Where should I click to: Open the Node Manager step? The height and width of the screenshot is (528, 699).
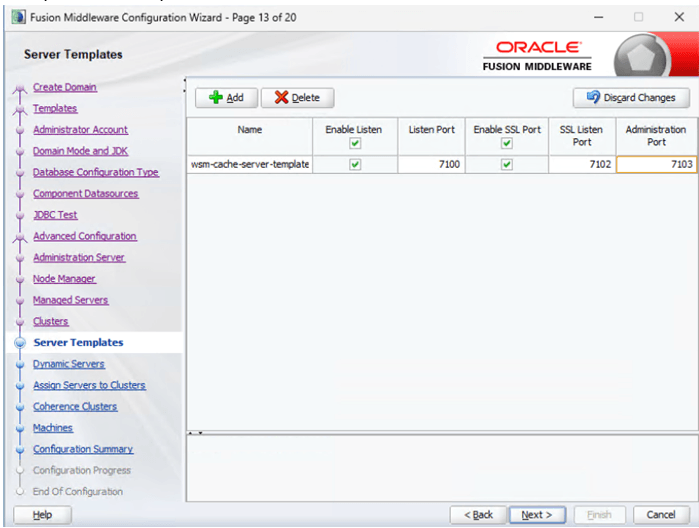tap(64, 279)
